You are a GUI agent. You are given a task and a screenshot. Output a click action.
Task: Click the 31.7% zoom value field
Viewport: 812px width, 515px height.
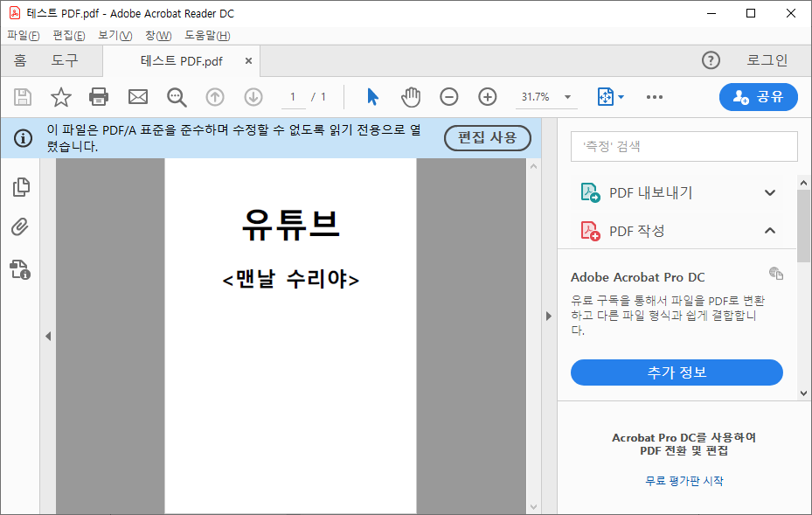[x=536, y=97]
